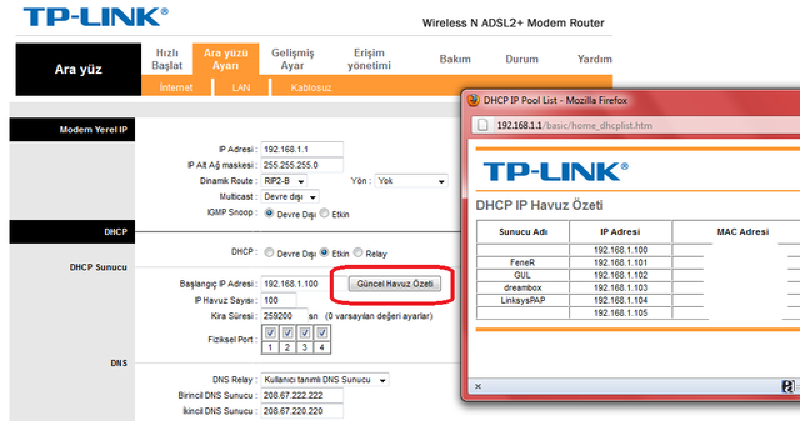Click the IP Havuz Sayısı field

tap(278, 300)
